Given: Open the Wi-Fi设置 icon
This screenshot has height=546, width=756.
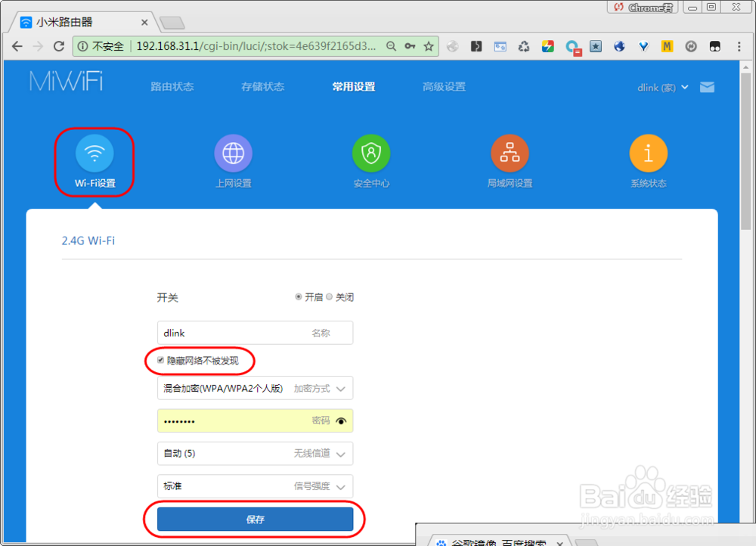Looking at the screenshot, I should [x=94, y=154].
